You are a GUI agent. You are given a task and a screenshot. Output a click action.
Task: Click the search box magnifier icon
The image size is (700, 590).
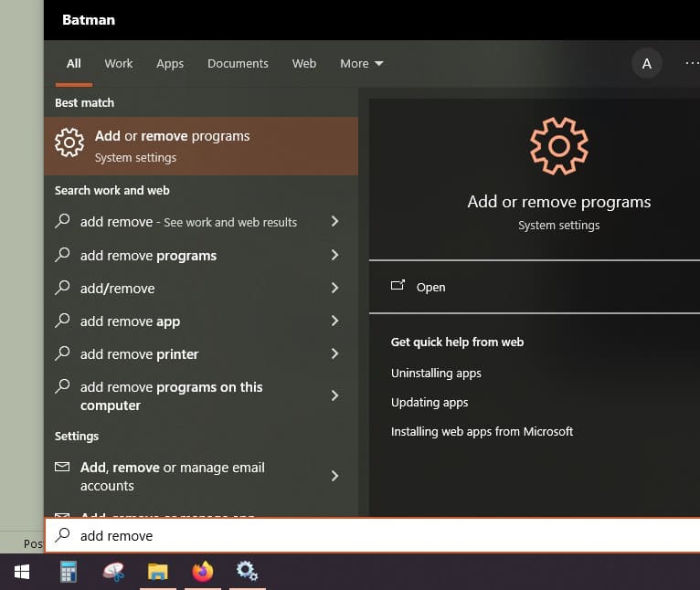[62, 534]
